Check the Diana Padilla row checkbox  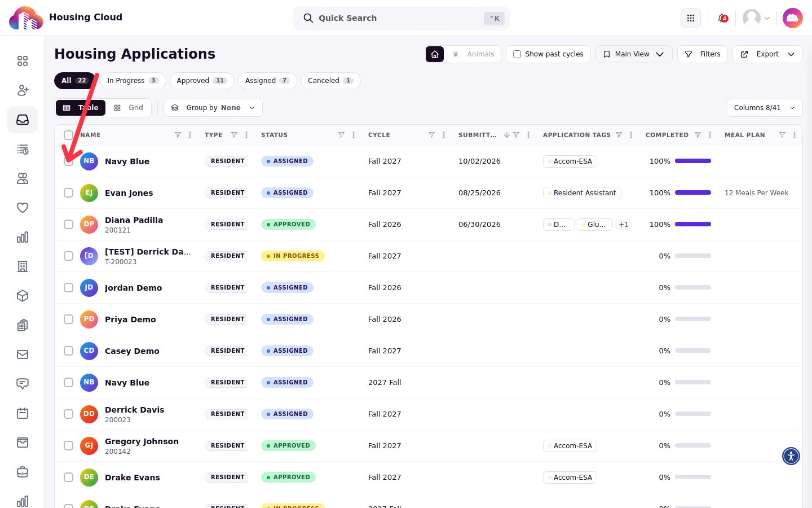click(68, 225)
